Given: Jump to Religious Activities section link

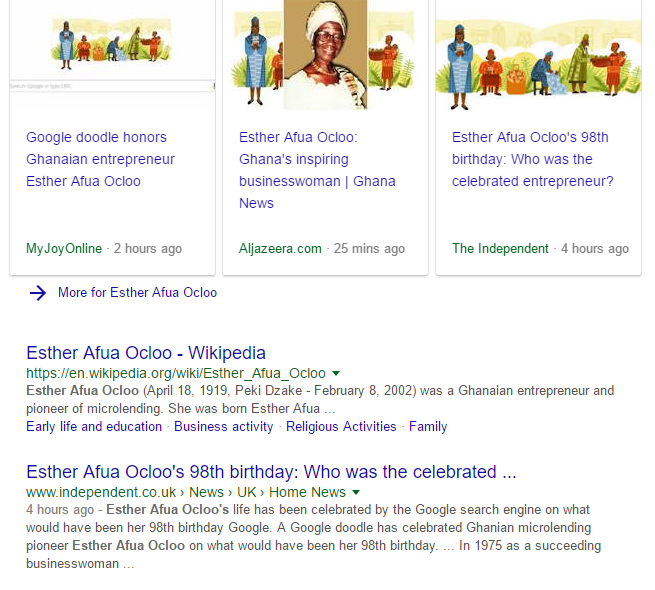Looking at the screenshot, I should (341, 426).
